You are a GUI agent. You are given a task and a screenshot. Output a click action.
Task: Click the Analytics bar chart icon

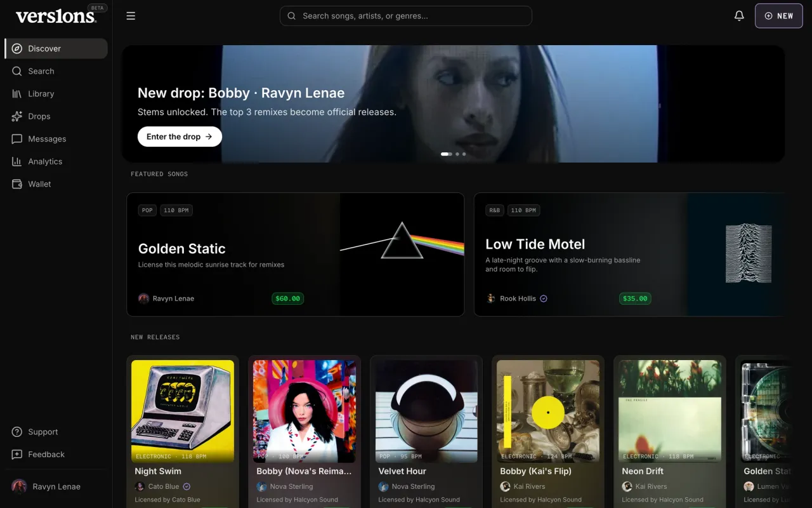tap(17, 161)
